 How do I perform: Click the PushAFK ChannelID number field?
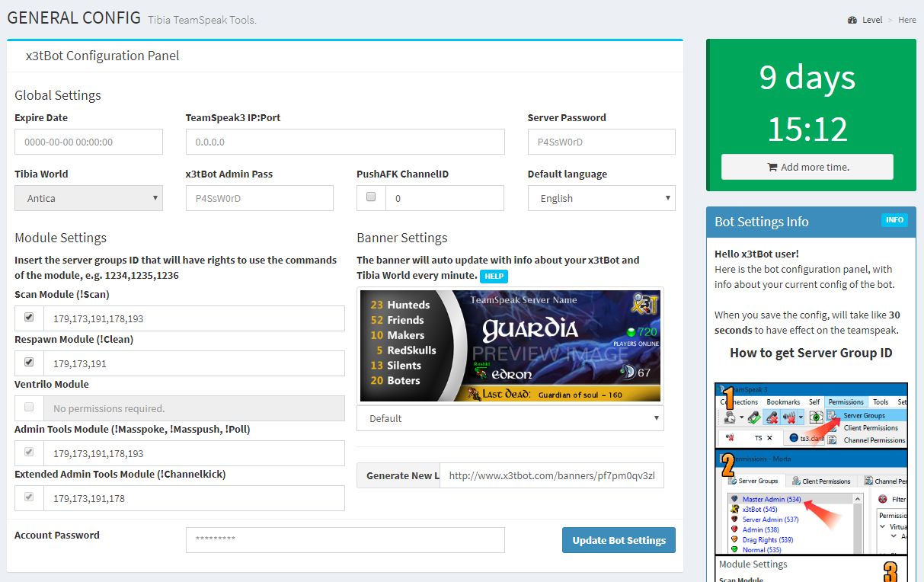coord(445,198)
